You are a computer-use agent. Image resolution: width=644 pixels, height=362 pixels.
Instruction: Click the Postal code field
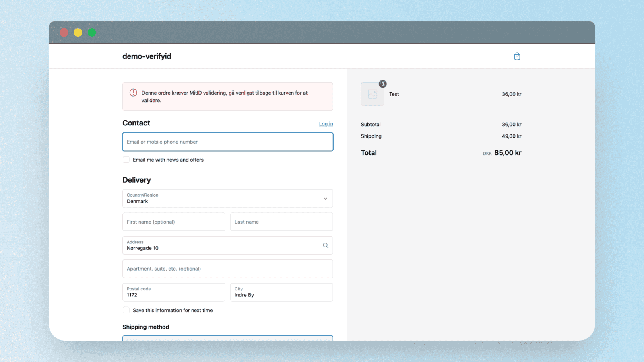pos(173,292)
